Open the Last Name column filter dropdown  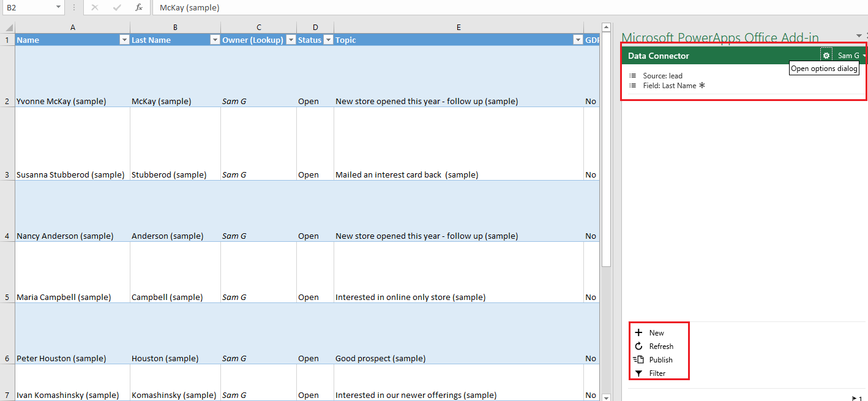(x=214, y=40)
